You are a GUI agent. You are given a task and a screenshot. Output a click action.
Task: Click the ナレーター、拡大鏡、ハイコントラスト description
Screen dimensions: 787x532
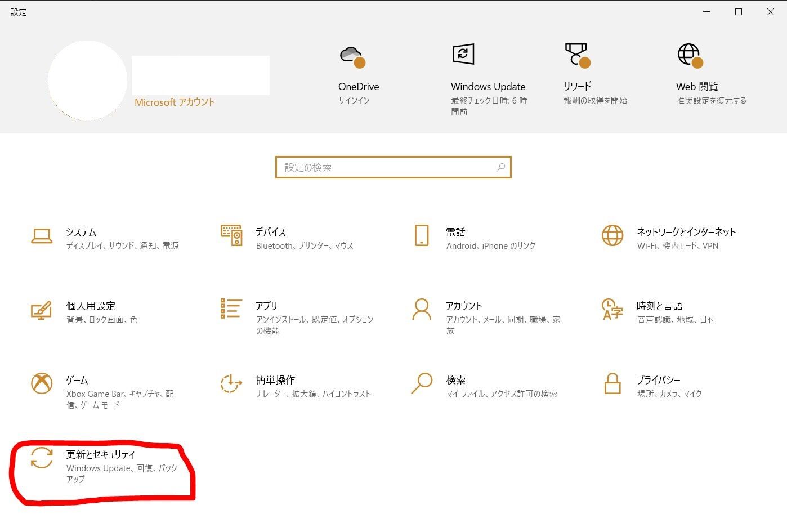(314, 394)
